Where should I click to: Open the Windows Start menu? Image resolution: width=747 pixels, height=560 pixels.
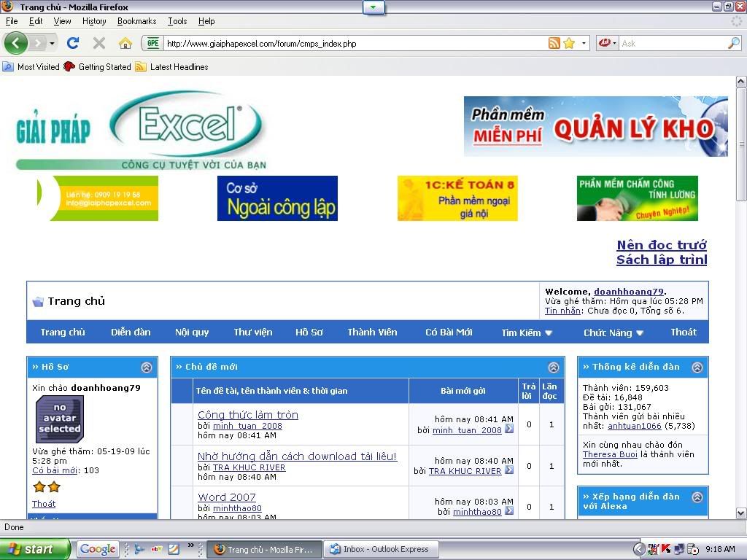click(x=34, y=549)
